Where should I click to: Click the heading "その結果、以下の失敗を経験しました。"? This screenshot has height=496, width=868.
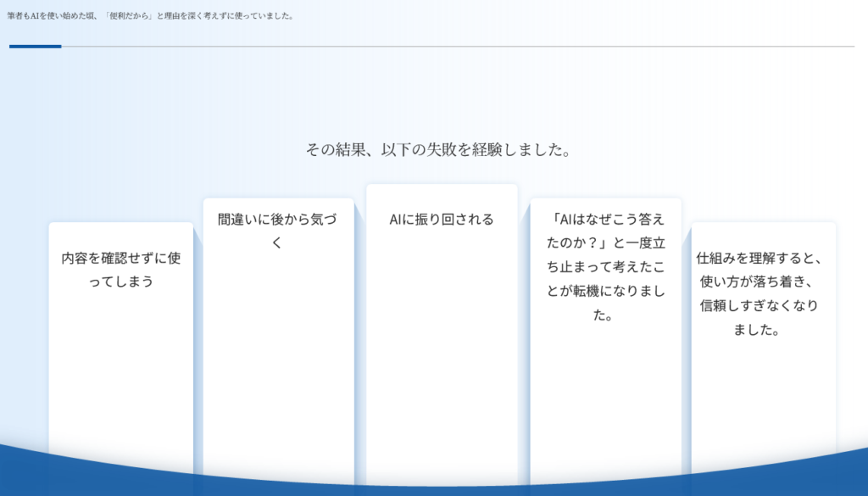[437, 150]
